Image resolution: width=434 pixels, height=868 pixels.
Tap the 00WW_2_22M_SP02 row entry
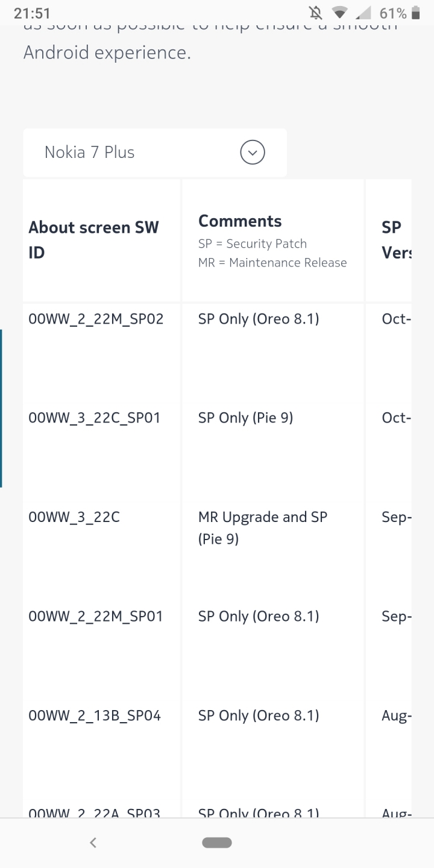click(96, 319)
